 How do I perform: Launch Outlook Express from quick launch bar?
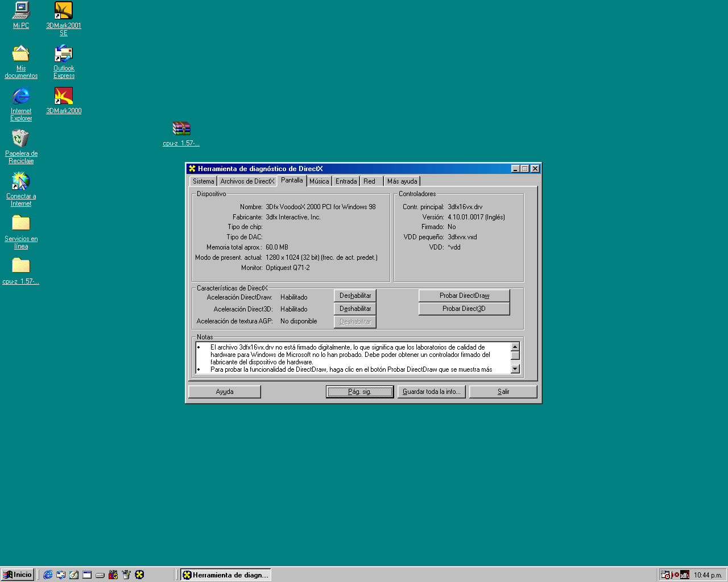tap(61, 575)
